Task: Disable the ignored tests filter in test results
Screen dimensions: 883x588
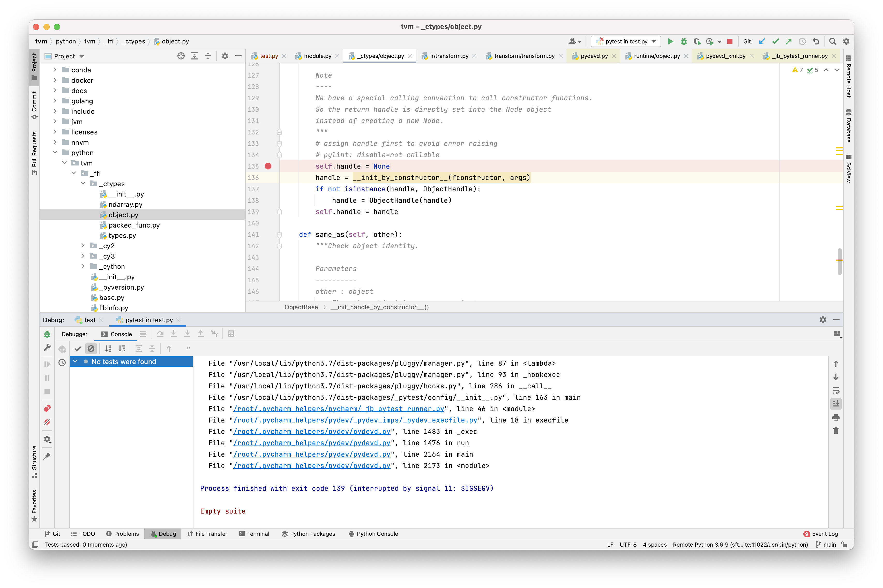Action: point(91,348)
